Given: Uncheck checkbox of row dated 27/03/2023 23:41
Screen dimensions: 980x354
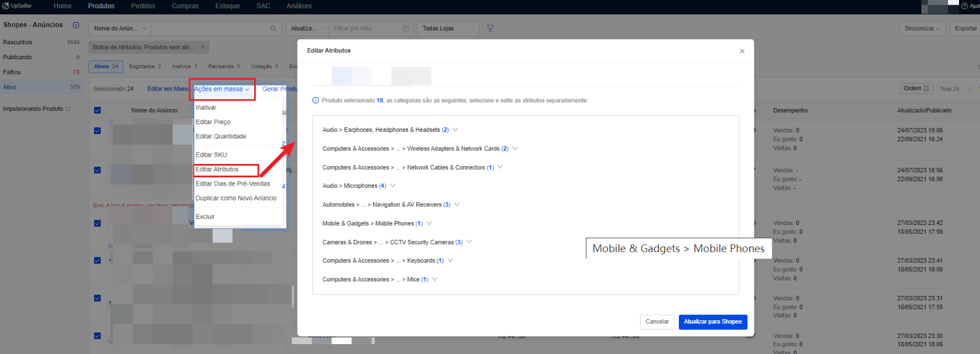Looking at the screenshot, I should pos(98,260).
